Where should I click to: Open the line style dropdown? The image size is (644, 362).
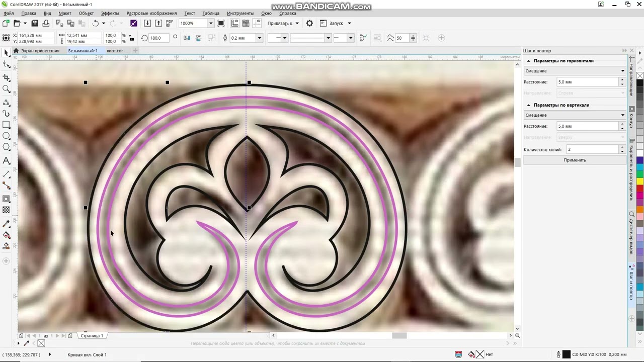tap(328, 38)
